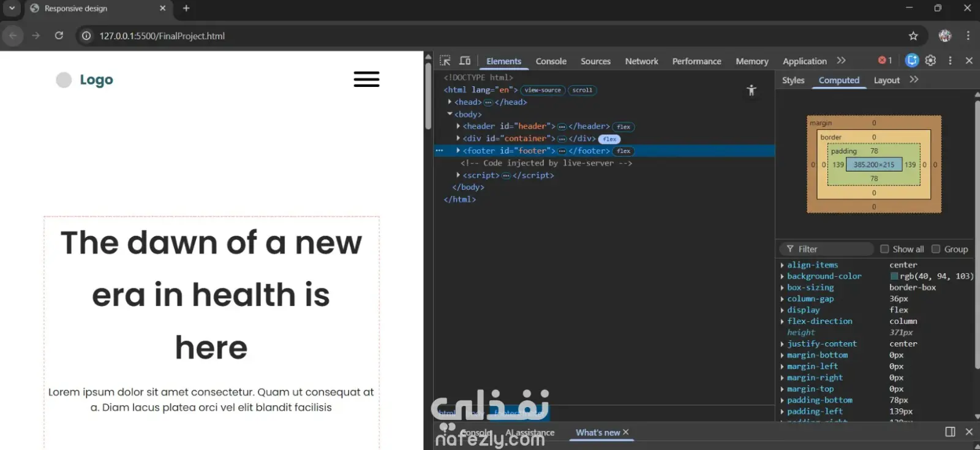The height and width of the screenshot is (450, 980).
Task: Select the What's new drawer tab
Action: (x=598, y=432)
